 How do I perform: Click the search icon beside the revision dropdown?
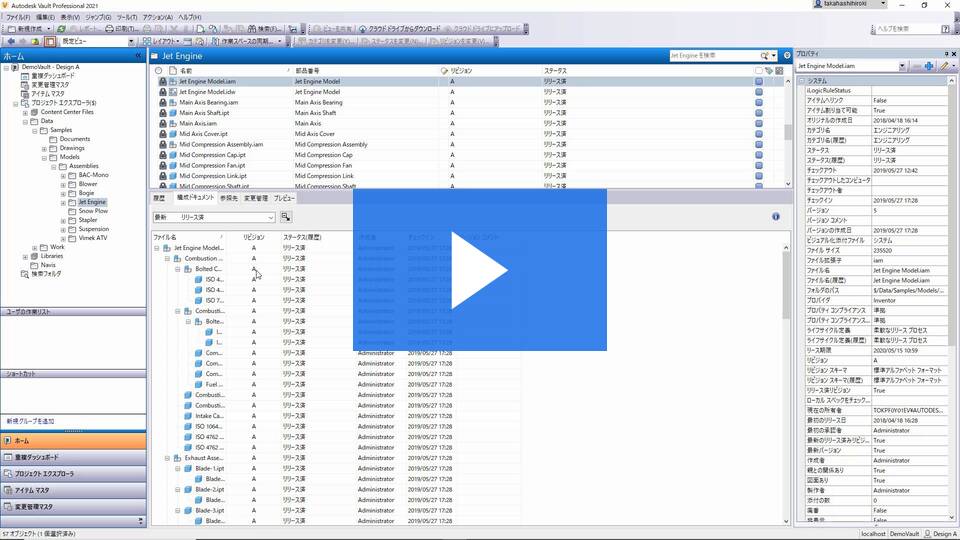(285, 216)
